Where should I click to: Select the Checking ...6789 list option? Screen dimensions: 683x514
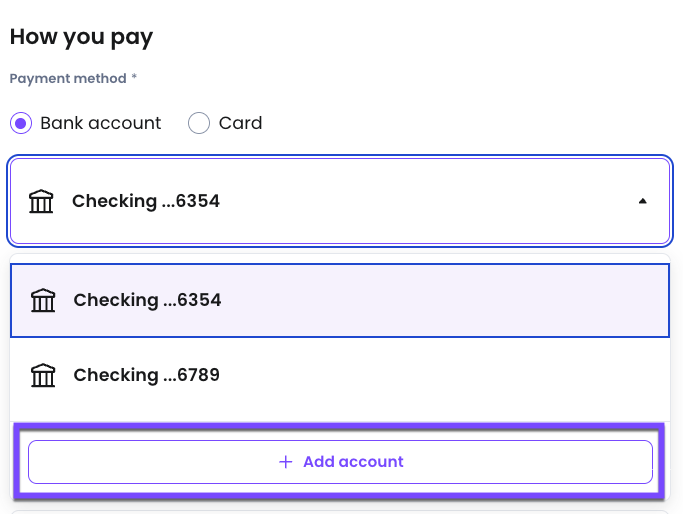coord(340,375)
